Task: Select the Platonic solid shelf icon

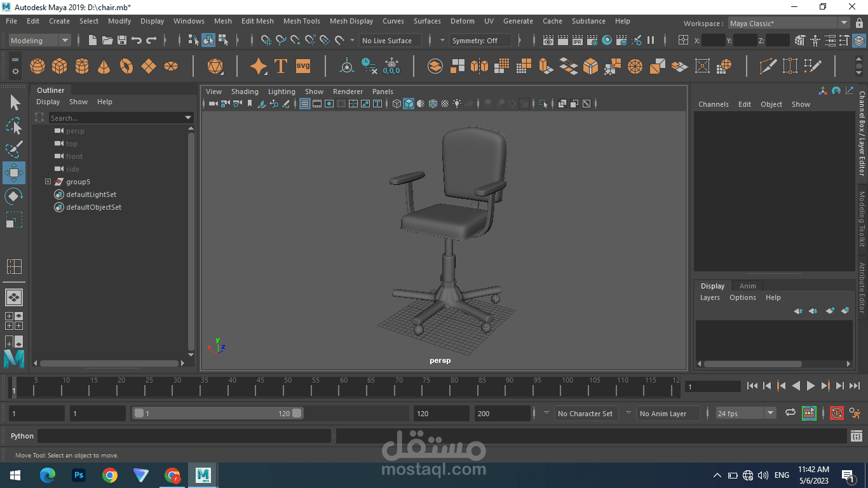Action: click(x=215, y=66)
